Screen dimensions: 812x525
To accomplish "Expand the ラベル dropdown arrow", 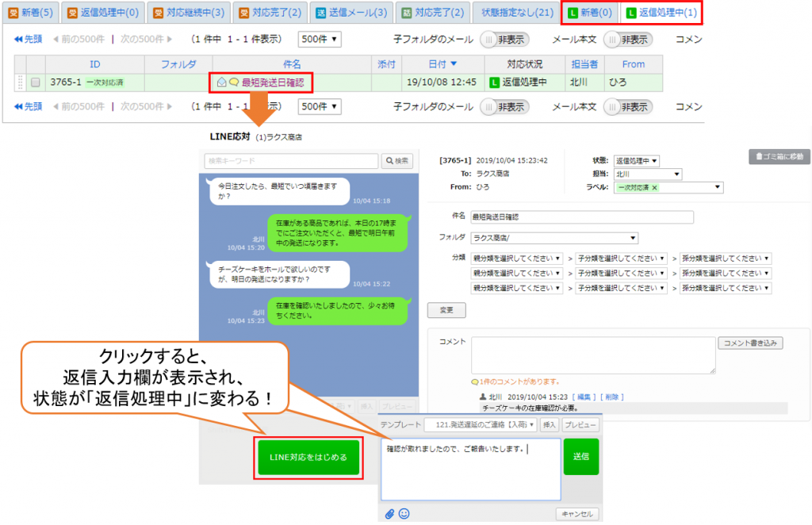I will pos(717,187).
